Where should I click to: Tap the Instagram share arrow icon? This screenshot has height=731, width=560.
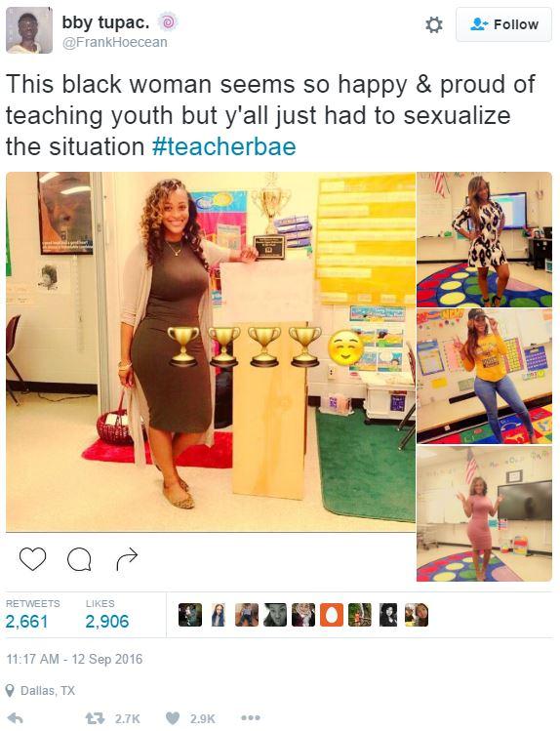coord(127,559)
